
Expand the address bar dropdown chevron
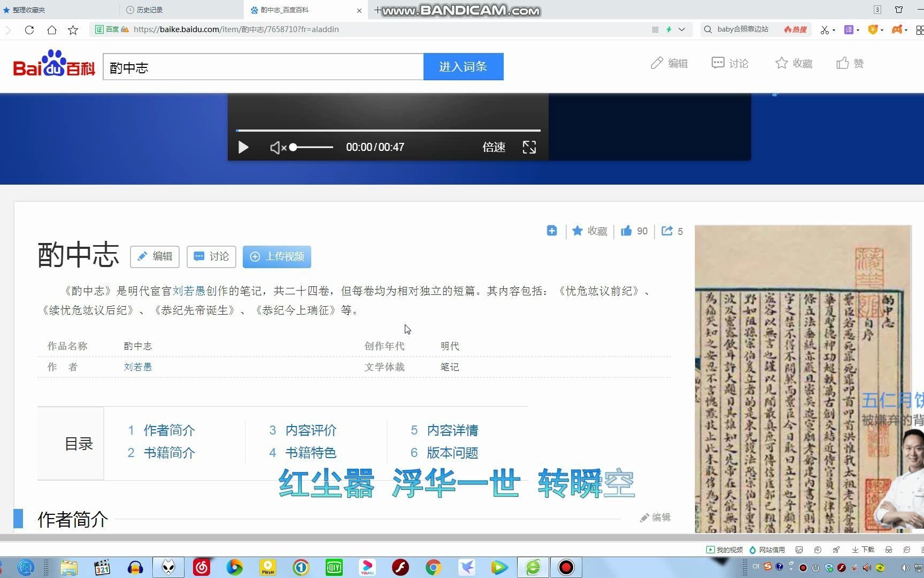click(682, 29)
